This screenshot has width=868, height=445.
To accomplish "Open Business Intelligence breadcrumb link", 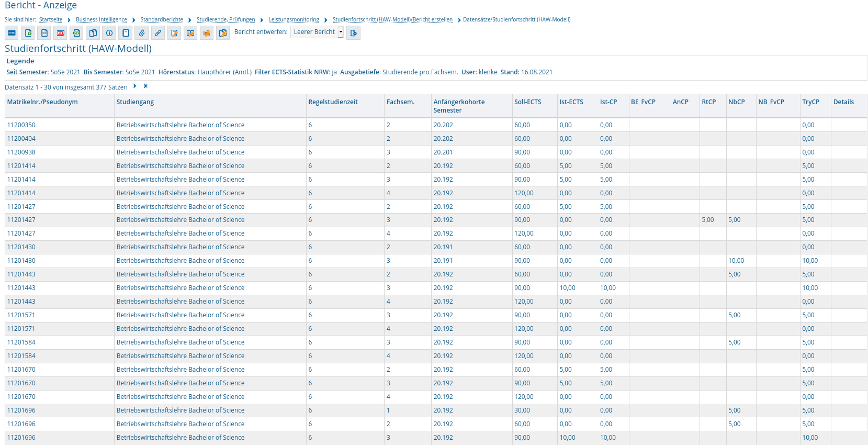I will [x=102, y=20].
